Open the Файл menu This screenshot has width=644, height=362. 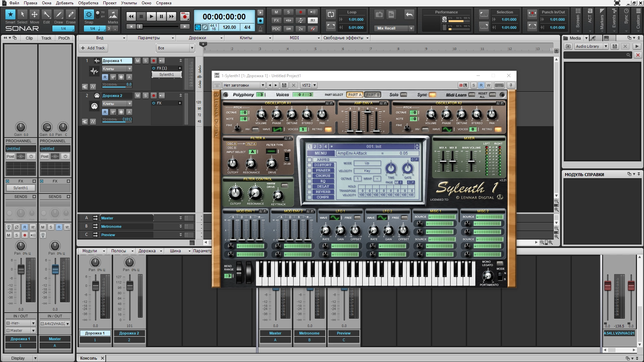tap(14, 3)
